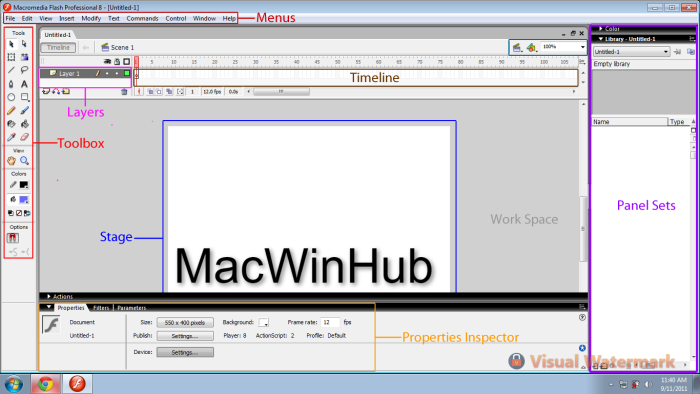Viewport: 700px width, 394px height.
Task: Expand the Color panel
Action: coord(601,29)
